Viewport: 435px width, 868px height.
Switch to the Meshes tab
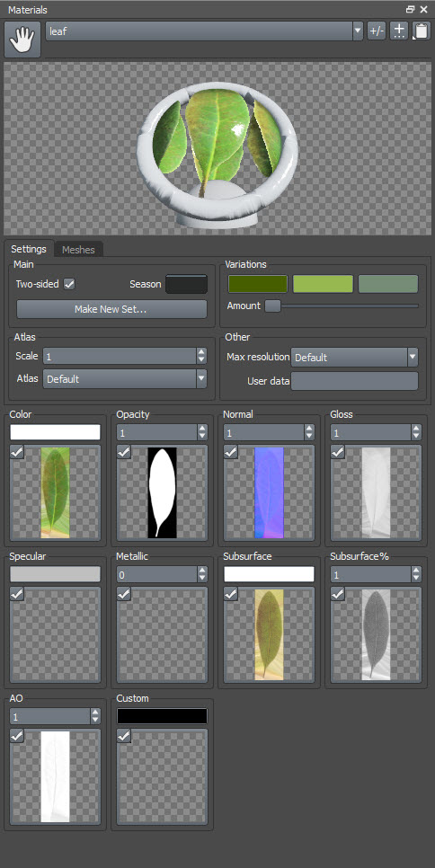click(78, 250)
